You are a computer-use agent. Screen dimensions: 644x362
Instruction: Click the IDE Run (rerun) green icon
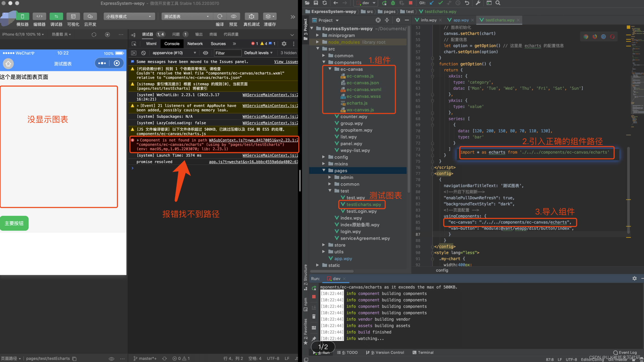click(384, 3)
